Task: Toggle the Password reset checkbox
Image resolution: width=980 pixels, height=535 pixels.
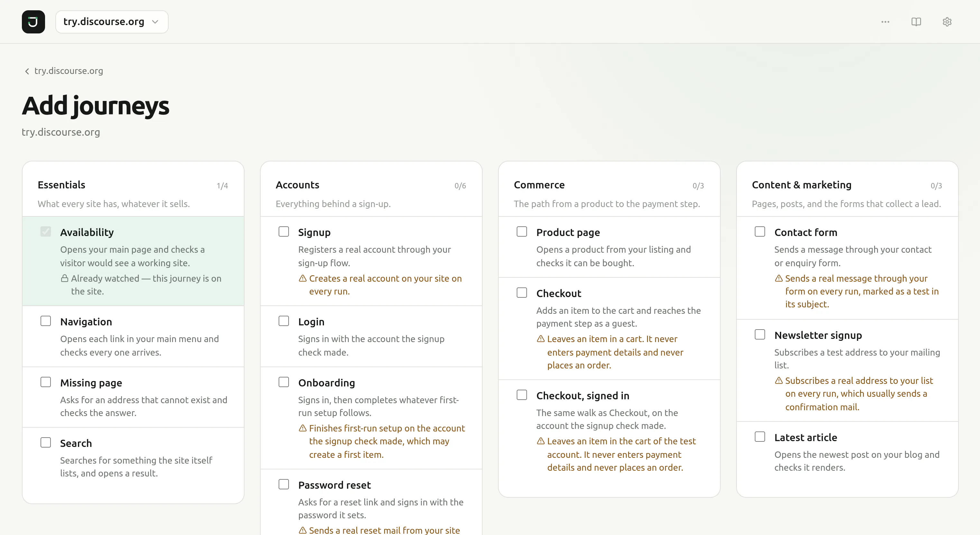Action: coord(284,484)
